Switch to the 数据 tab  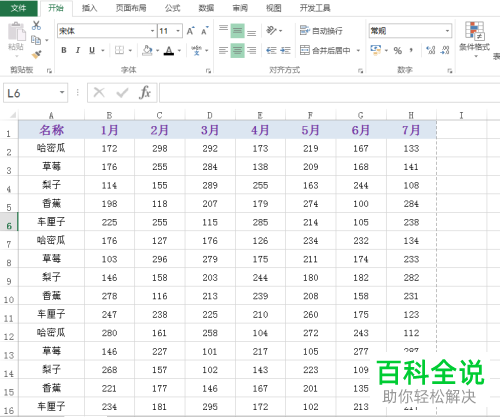click(206, 8)
